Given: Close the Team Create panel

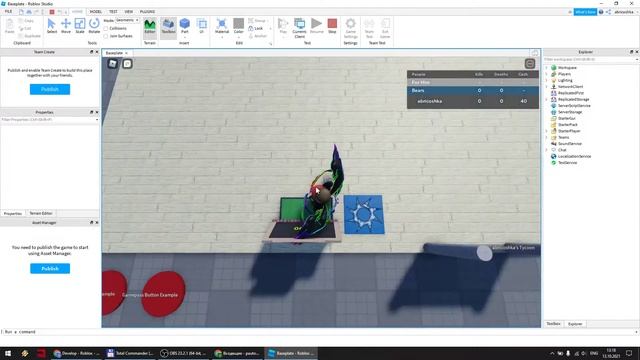Looking at the screenshot, I should click(x=97, y=52).
